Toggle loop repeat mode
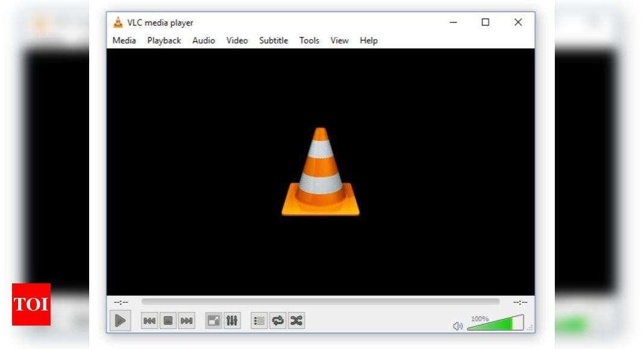This screenshot has height=349, width=644. (278, 321)
